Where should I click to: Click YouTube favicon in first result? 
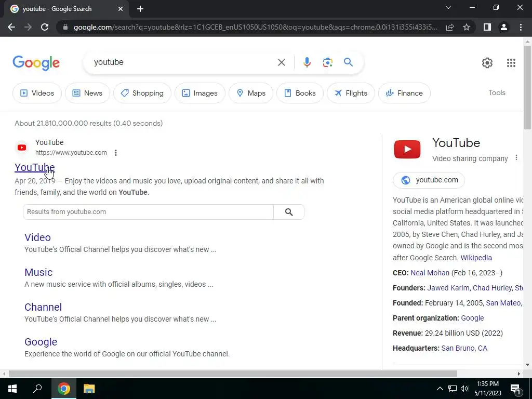[22, 148]
